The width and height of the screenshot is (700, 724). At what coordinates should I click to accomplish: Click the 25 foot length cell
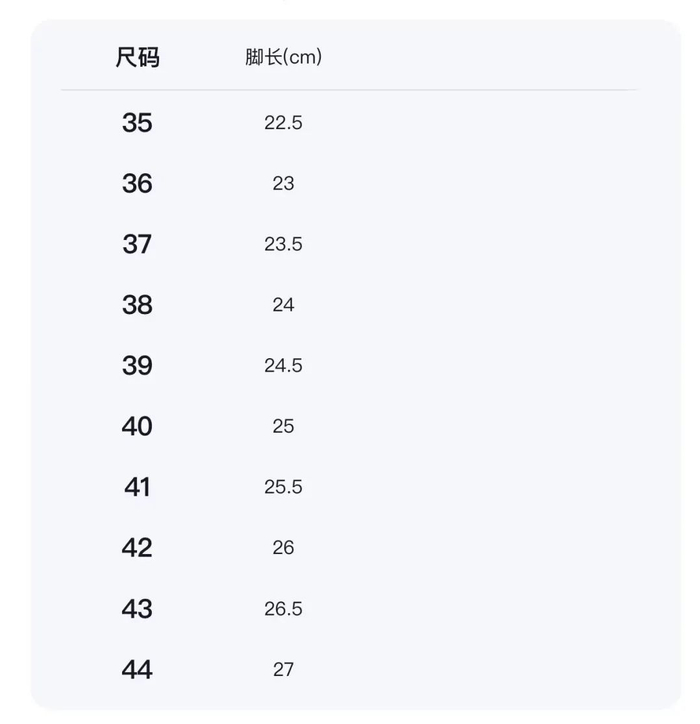click(x=283, y=427)
